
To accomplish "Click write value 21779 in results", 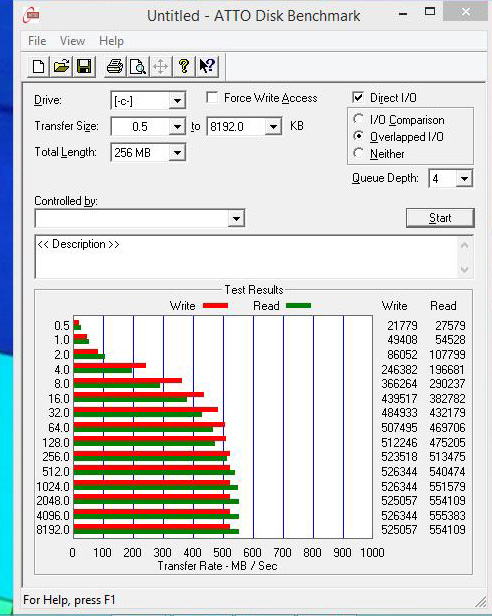I will point(402,326).
